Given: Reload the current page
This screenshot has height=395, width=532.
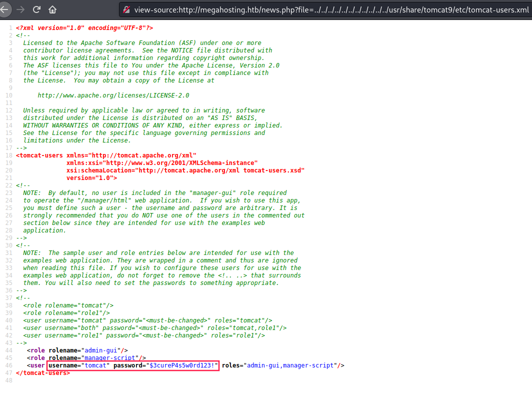Looking at the screenshot, I should (36, 9).
